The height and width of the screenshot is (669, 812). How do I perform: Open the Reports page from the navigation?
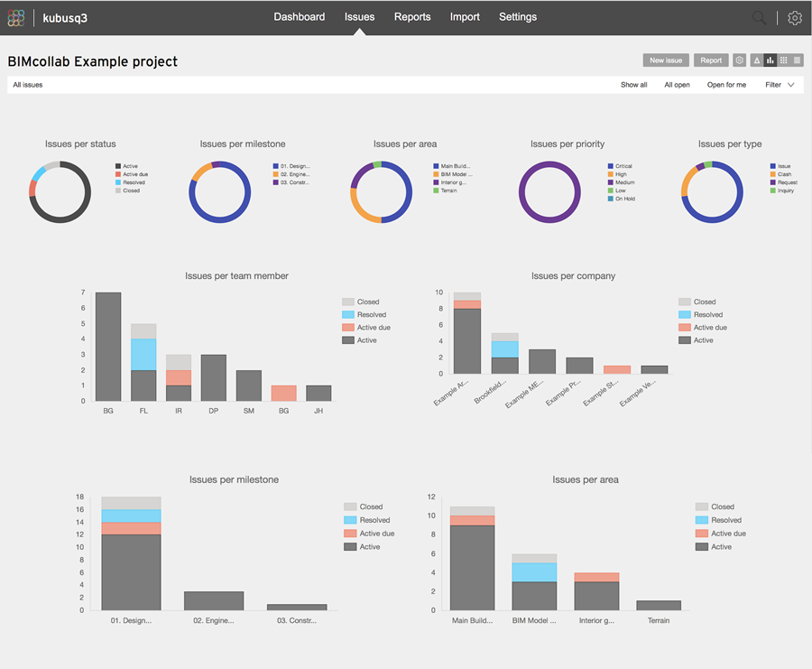pyautogui.click(x=412, y=16)
